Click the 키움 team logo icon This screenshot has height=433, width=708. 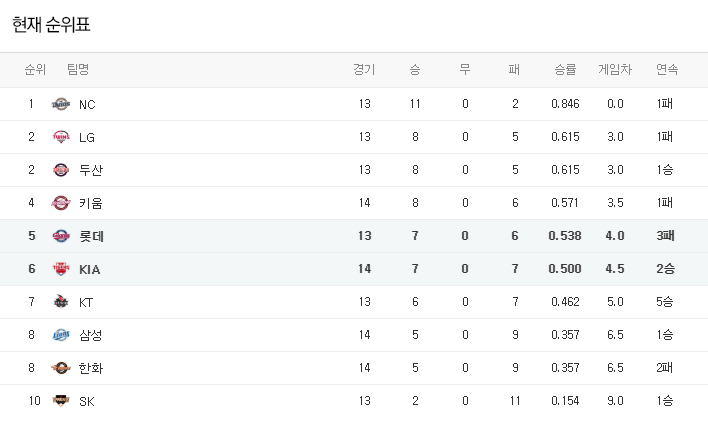pyautogui.click(x=61, y=203)
